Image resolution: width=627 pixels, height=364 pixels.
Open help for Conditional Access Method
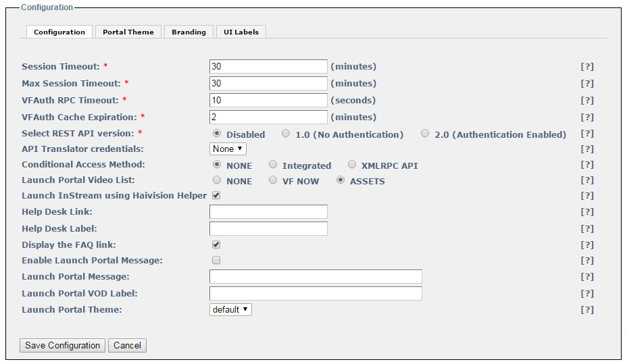587,165
